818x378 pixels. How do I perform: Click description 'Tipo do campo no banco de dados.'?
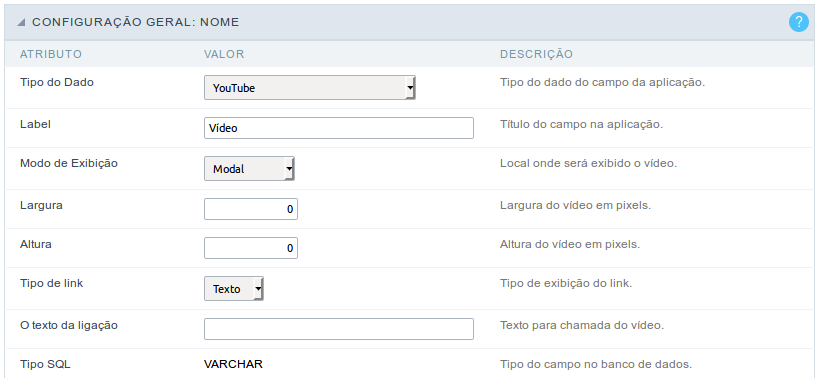click(596, 364)
